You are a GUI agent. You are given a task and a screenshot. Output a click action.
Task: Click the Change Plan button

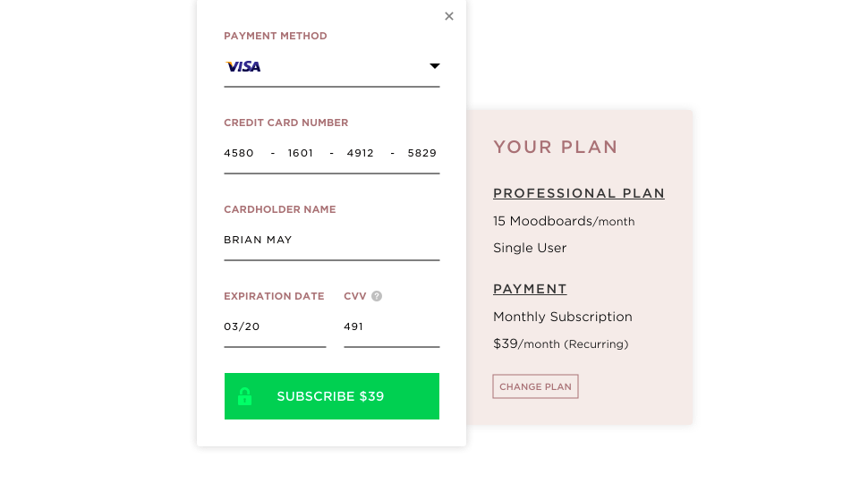(x=535, y=386)
